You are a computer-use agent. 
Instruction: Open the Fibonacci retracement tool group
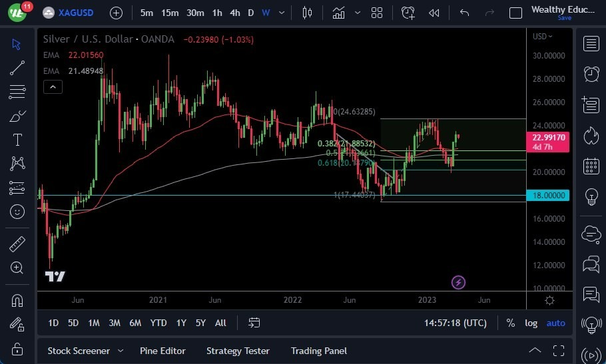click(17, 91)
